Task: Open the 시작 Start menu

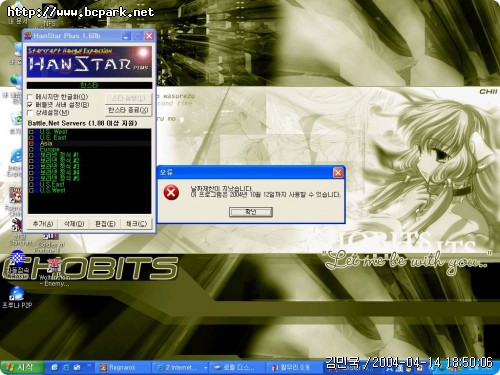Action: (22, 367)
